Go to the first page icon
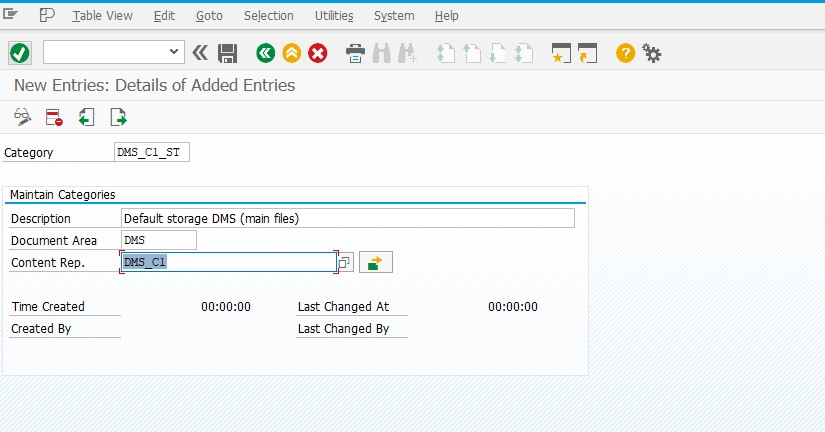Viewport: 825px width, 432px height. tap(445, 53)
